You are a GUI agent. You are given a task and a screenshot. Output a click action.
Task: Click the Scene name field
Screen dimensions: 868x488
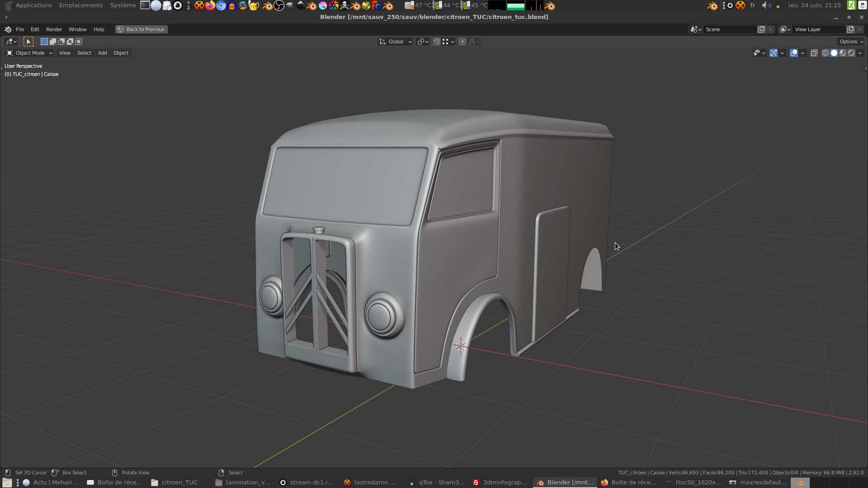730,29
